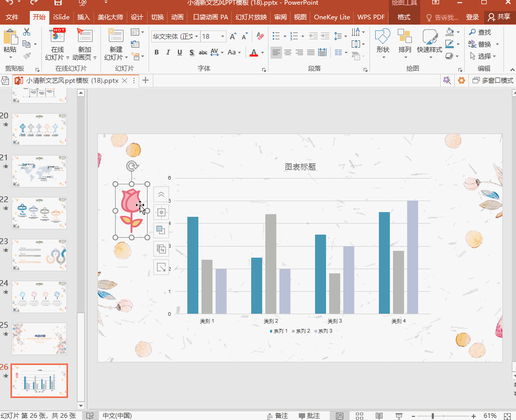Switch to Slide Sorter view icon
This screenshot has height=420, width=516.
(x=360, y=416)
